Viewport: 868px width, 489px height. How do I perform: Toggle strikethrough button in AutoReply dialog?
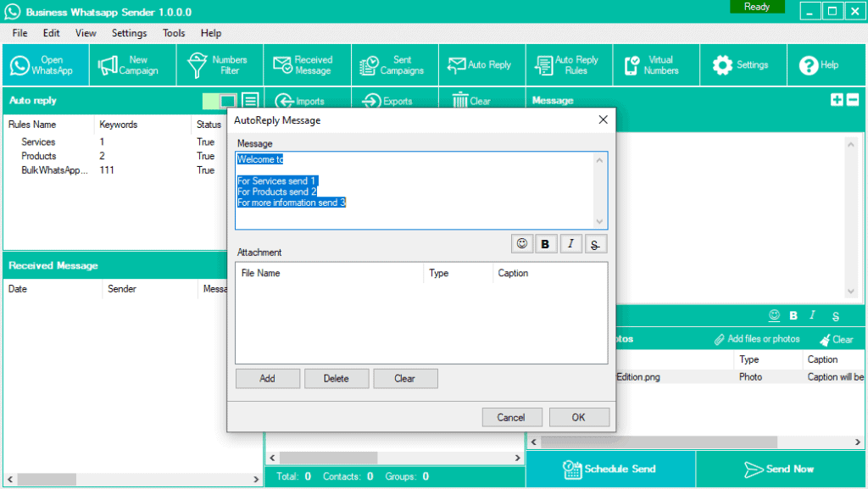[595, 244]
